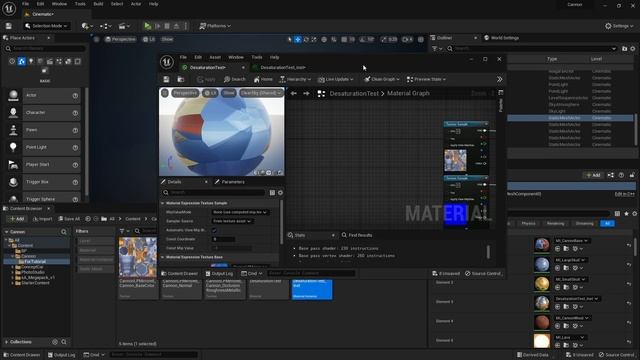Click the Add button in Content Browser
Image resolution: width=640 pixels, height=360 pixels.
[x=17, y=219]
